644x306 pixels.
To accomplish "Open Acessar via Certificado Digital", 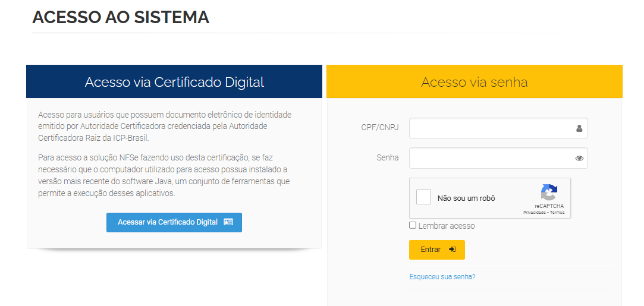I will coord(174,222).
